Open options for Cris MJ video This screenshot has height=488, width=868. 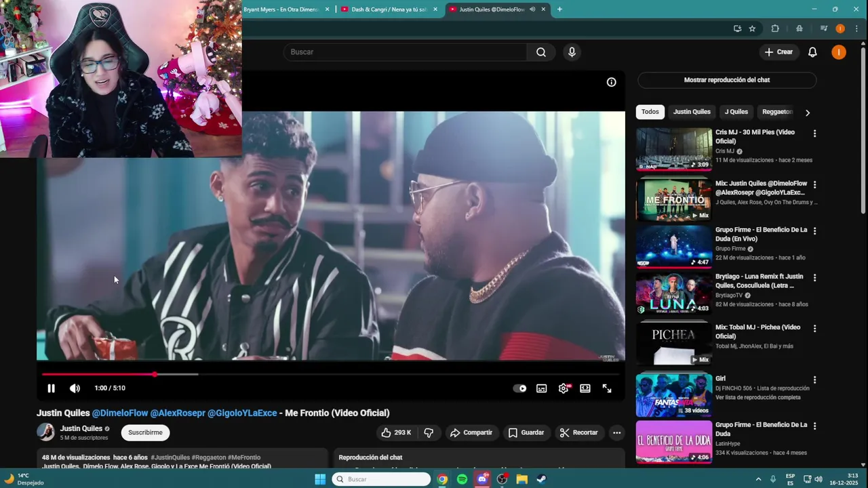[x=814, y=134]
